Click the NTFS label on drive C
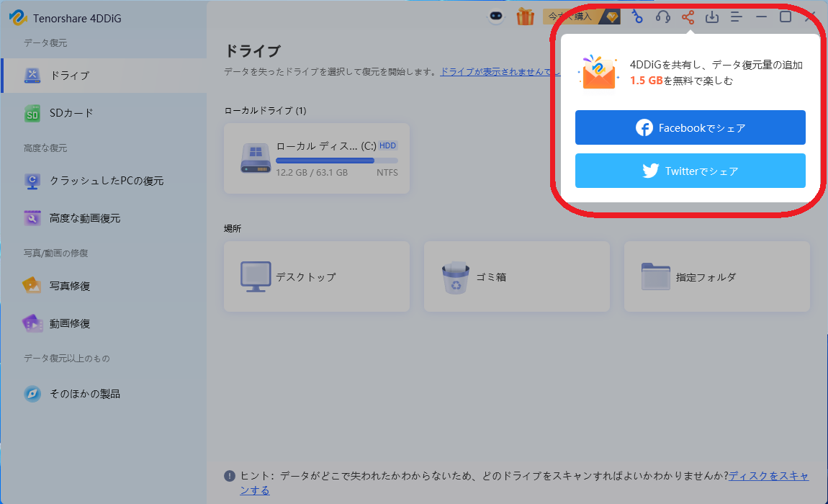Image resolution: width=828 pixels, height=504 pixels. pyautogui.click(x=387, y=173)
